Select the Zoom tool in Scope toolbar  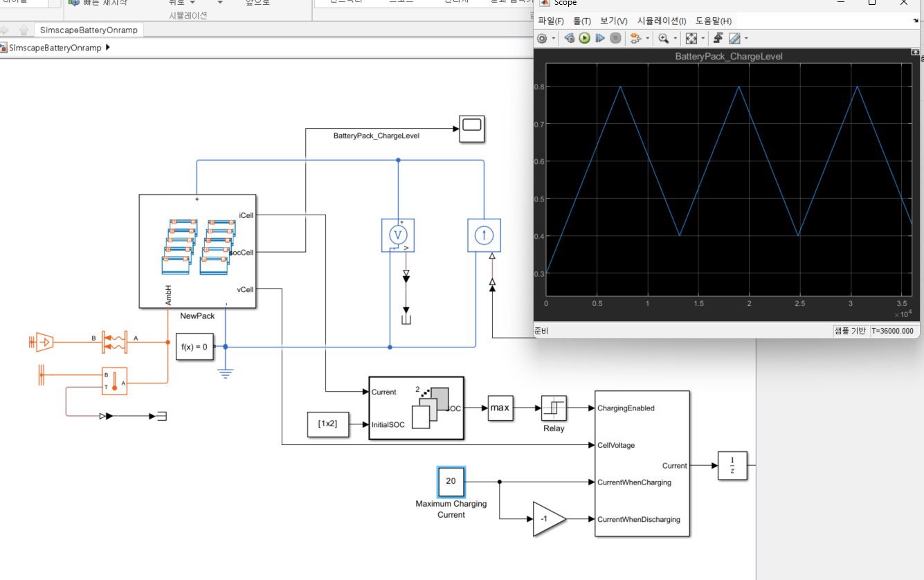coord(663,38)
